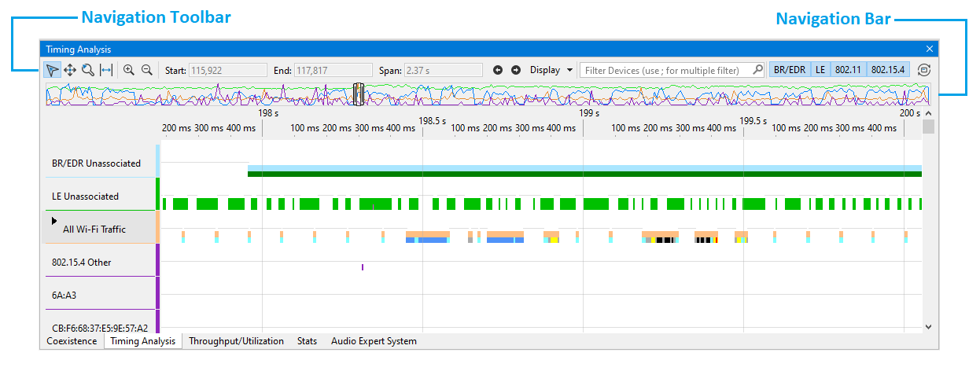Toggle the BR/EDR technology filter
980x371 pixels.
[790, 70]
